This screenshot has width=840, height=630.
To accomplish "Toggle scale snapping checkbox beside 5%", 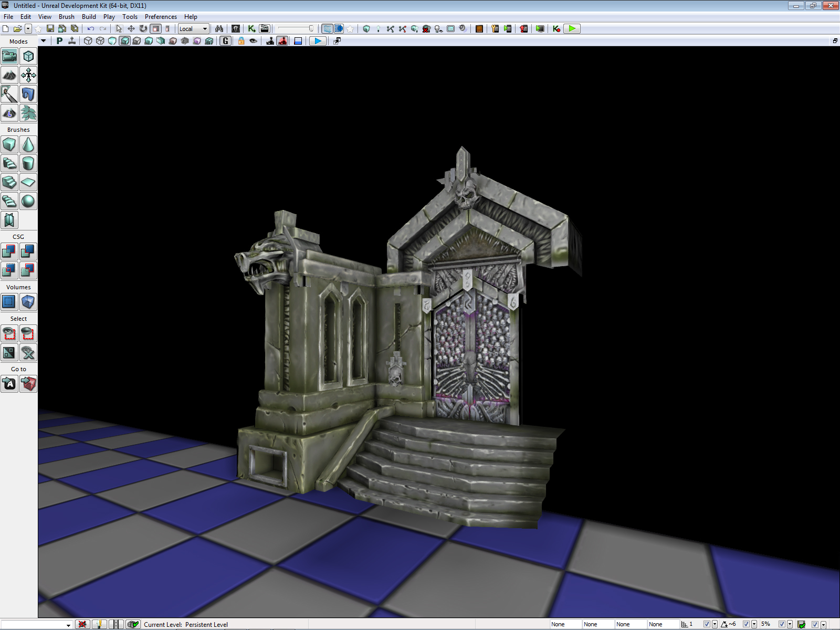I will [782, 624].
